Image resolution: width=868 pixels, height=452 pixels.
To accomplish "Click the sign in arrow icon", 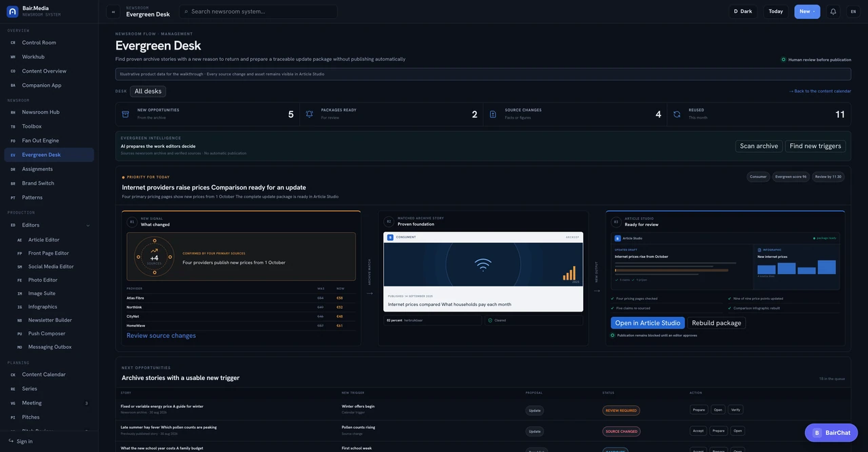I will [12, 441].
